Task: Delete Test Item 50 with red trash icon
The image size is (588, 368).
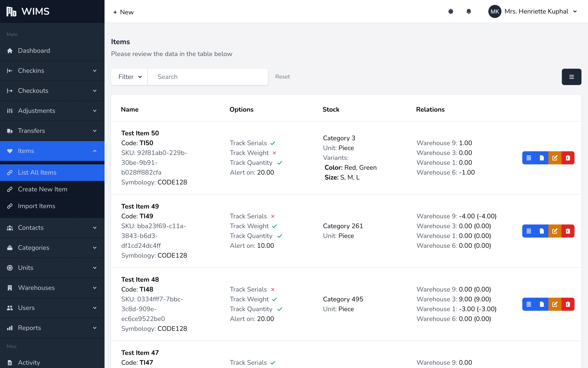Action: pyautogui.click(x=568, y=158)
